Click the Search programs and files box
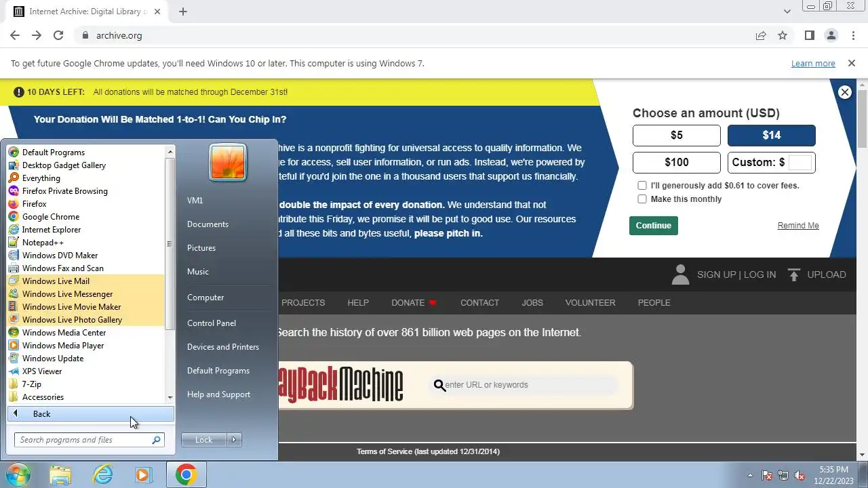The image size is (868, 488). click(89, 440)
